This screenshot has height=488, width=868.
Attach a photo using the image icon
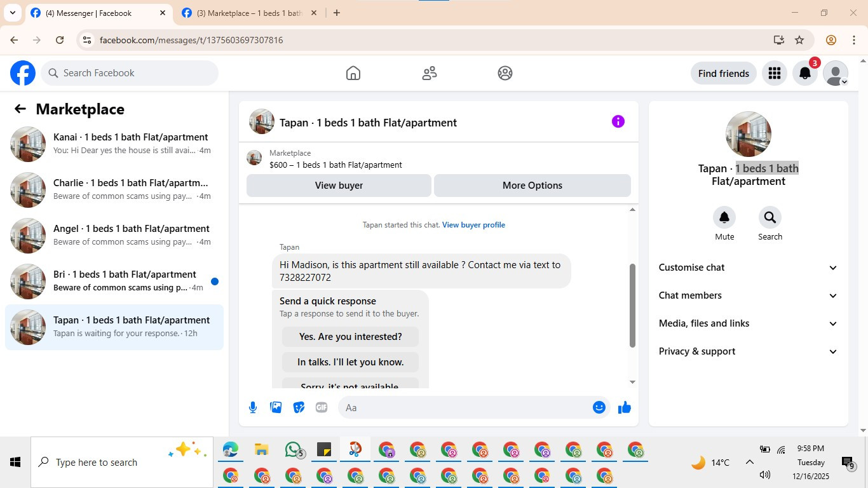pyautogui.click(x=276, y=407)
